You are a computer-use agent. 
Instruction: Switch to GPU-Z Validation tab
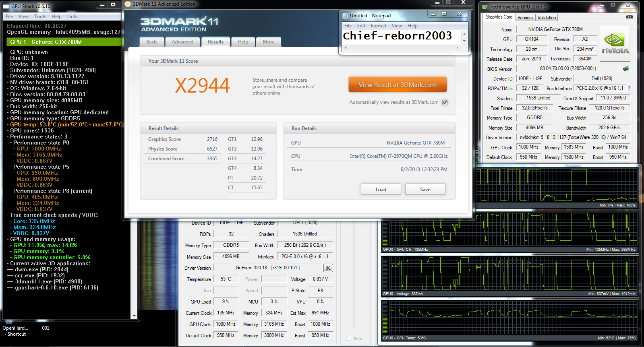pyautogui.click(x=547, y=18)
